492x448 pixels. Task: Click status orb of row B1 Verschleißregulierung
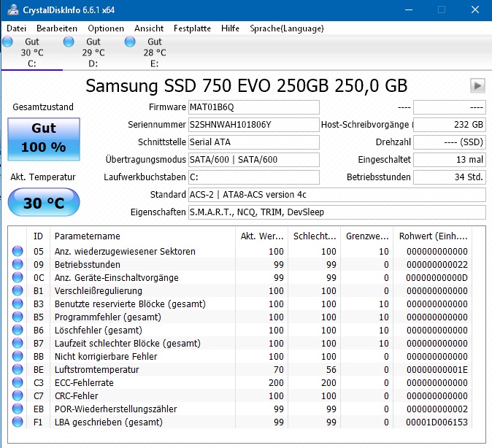click(18, 291)
